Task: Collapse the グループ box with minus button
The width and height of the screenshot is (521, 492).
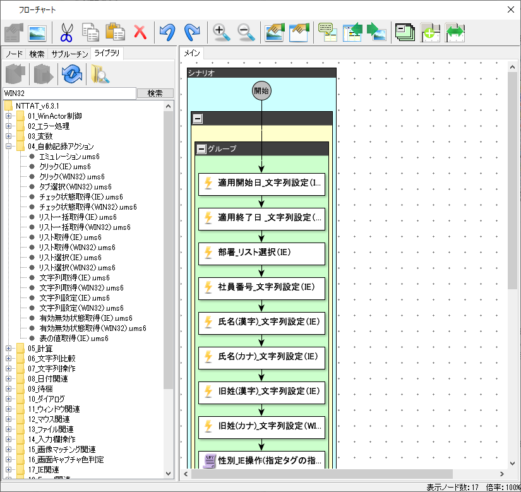Action: coord(201,149)
